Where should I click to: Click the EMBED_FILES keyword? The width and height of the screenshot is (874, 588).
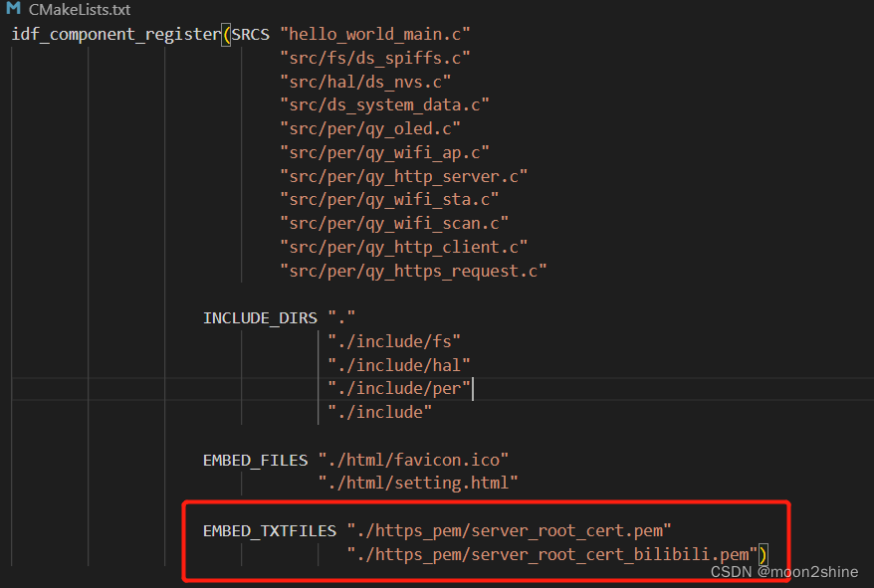click(255, 460)
